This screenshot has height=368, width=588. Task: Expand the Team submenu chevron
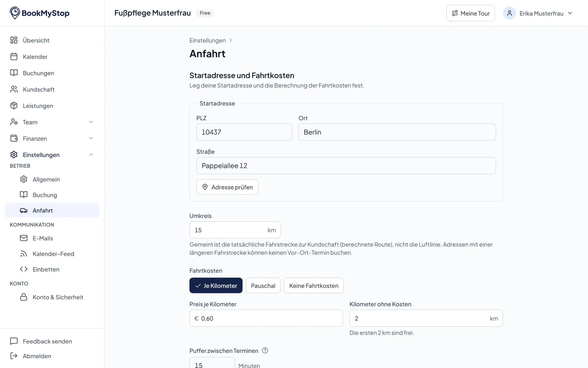tap(91, 122)
